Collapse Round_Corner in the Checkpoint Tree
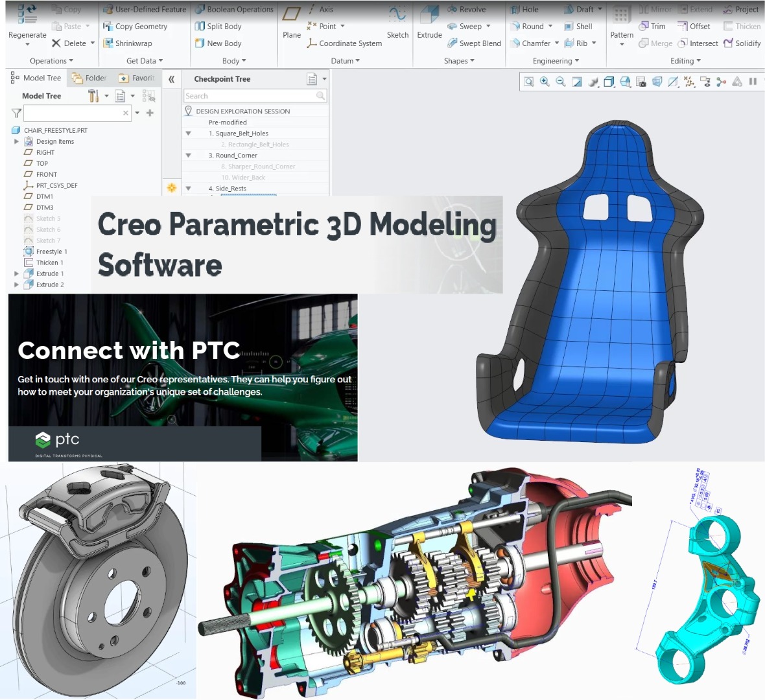 pos(189,155)
